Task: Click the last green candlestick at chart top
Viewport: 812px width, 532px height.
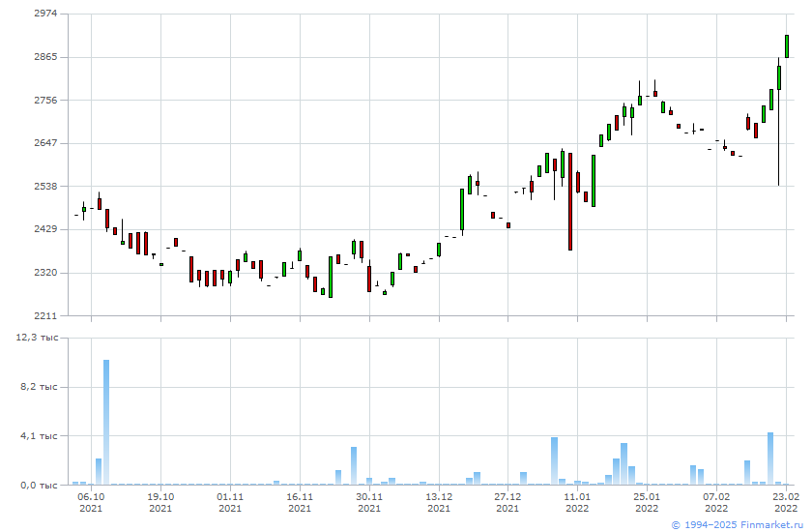Action: click(787, 46)
